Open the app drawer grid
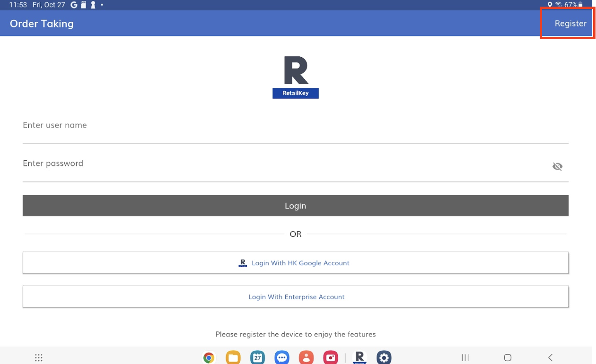This screenshot has height=364, width=596. (x=38, y=357)
